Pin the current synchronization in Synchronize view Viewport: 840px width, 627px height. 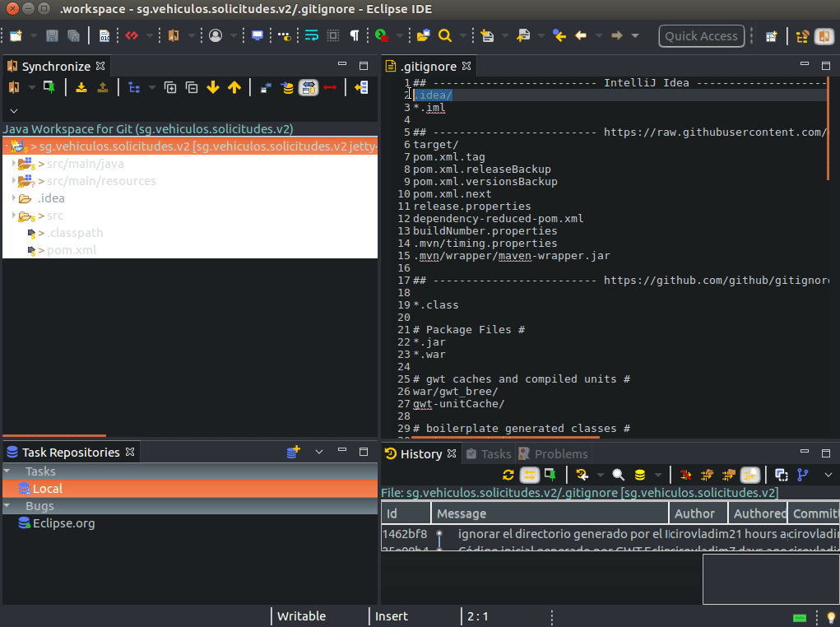(49, 87)
